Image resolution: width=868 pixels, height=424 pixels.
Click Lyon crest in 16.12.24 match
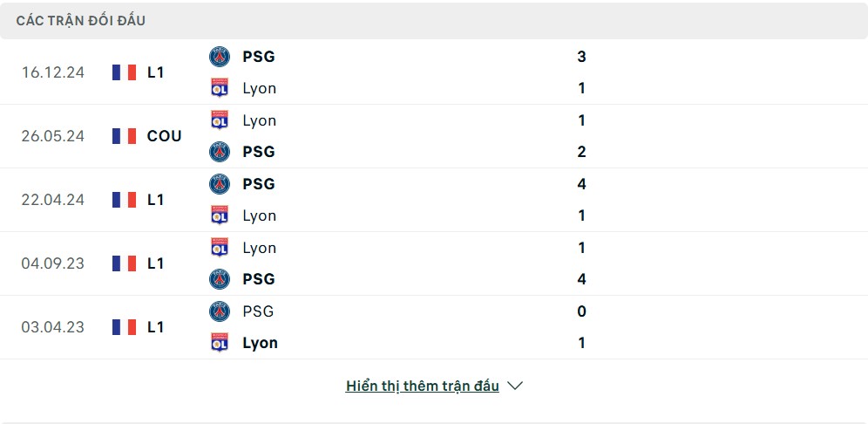pyautogui.click(x=220, y=88)
